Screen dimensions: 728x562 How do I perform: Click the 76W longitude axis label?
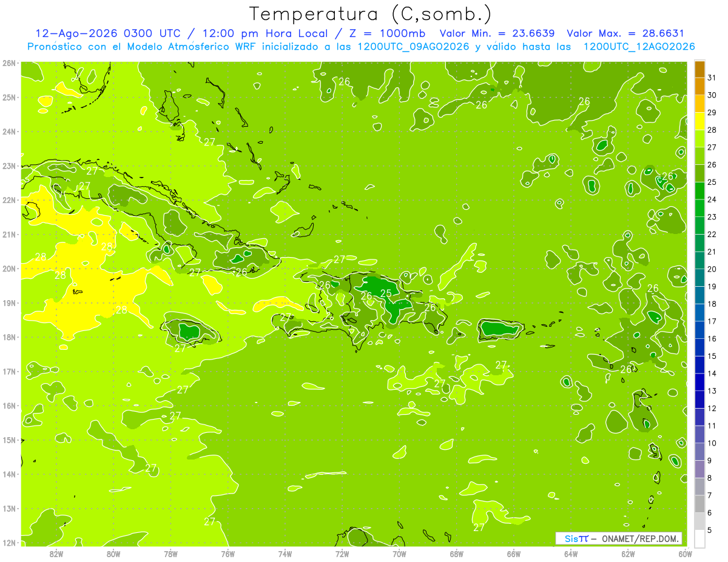[228, 554]
